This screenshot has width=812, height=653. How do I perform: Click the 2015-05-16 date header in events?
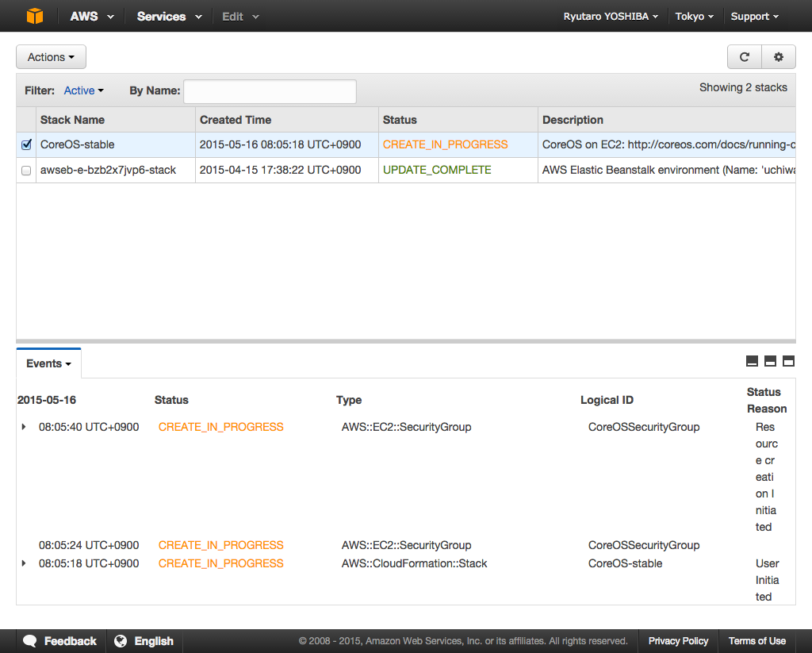[47, 400]
